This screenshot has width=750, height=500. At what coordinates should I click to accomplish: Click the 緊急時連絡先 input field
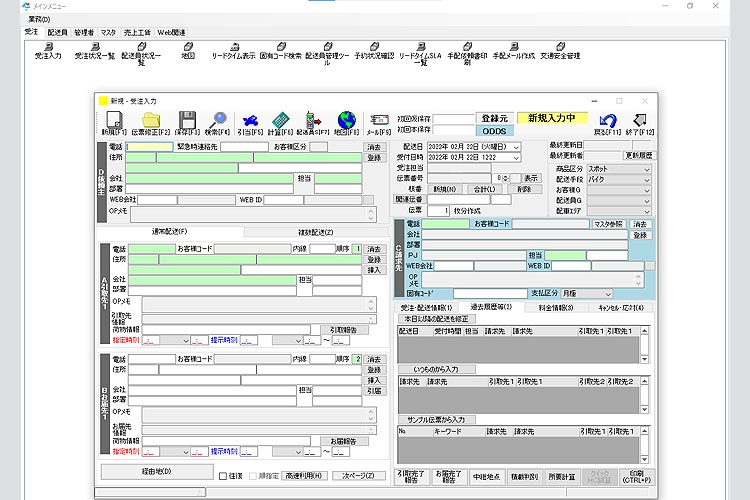[243, 147]
